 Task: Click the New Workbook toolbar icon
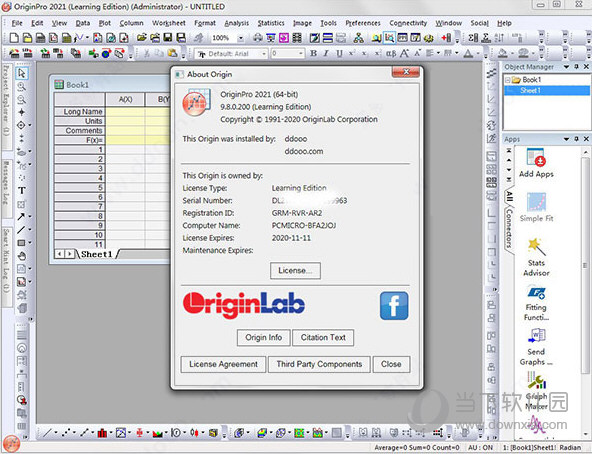point(40,38)
